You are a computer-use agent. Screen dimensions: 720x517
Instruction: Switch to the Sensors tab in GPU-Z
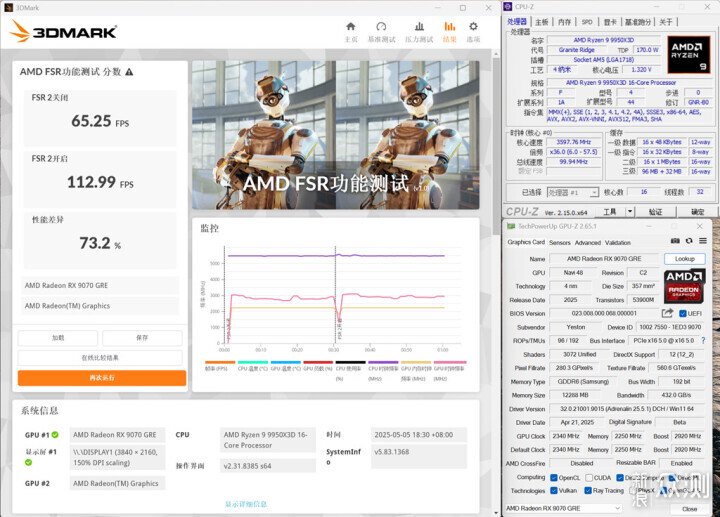[x=560, y=242]
